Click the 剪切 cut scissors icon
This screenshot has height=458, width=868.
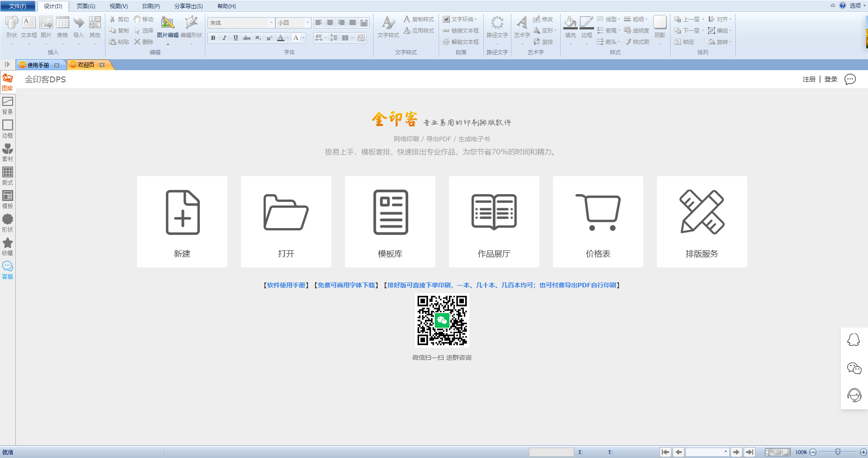[x=119, y=19]
